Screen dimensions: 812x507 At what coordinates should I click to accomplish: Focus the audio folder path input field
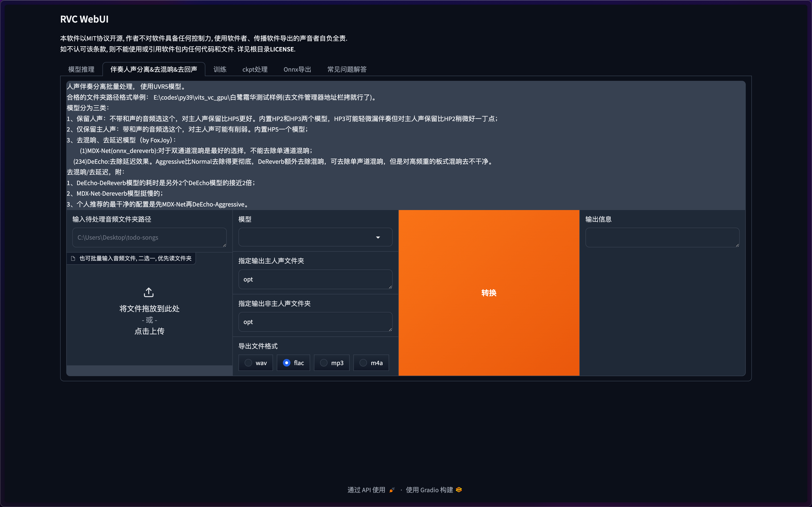point(149,237)
